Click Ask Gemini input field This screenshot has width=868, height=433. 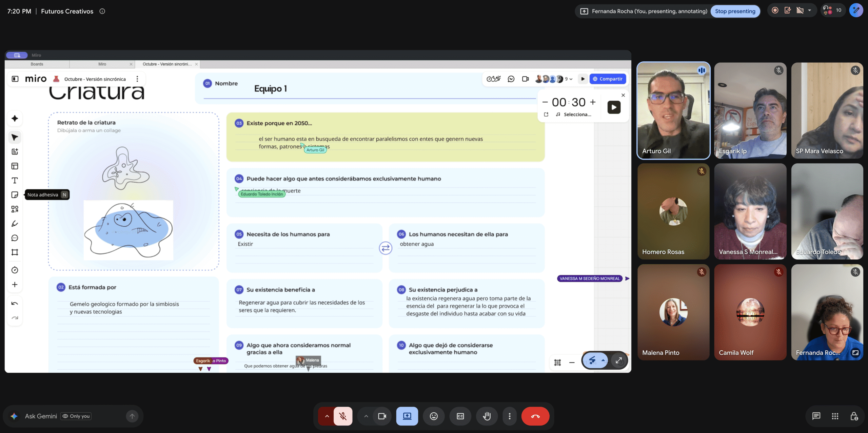click(73, 416)
